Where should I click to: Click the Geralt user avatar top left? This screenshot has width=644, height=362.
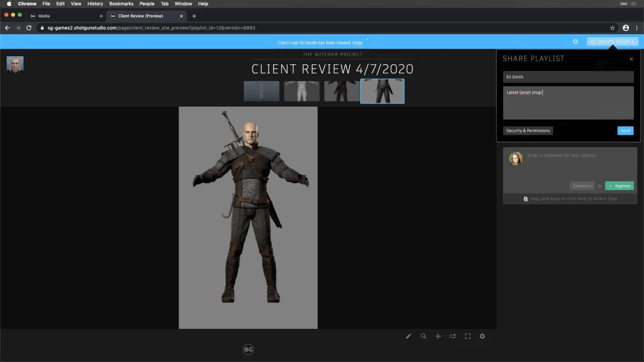(15, 64)
